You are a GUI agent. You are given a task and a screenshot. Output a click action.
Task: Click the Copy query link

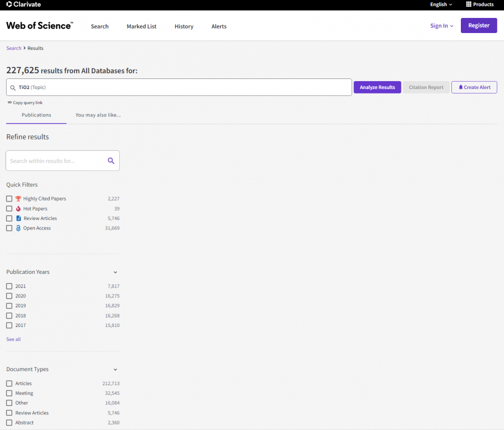click(x=25, y=103)
